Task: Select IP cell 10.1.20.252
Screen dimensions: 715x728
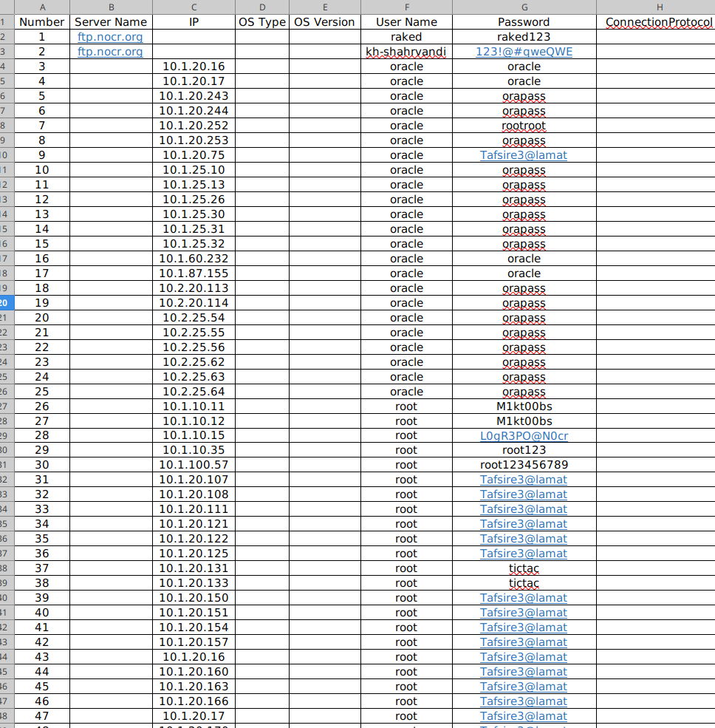Action: point(194,126)
